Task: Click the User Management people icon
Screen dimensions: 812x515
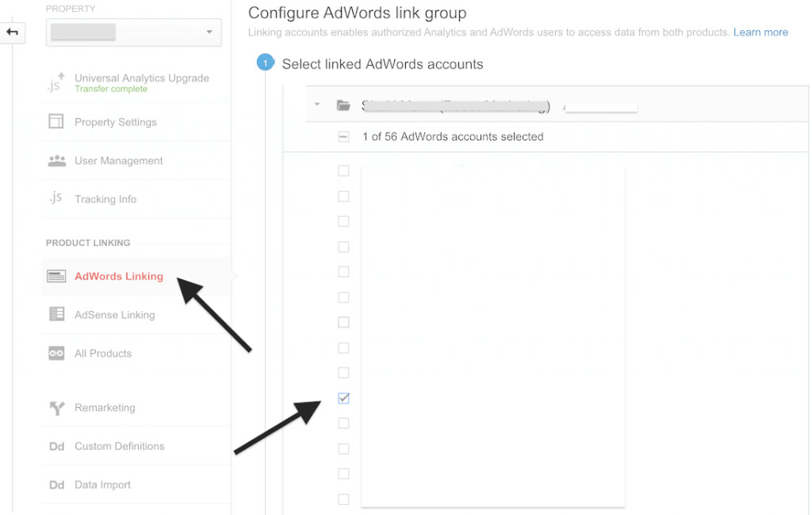Action: pyautogui.click(x=56, y=160)
